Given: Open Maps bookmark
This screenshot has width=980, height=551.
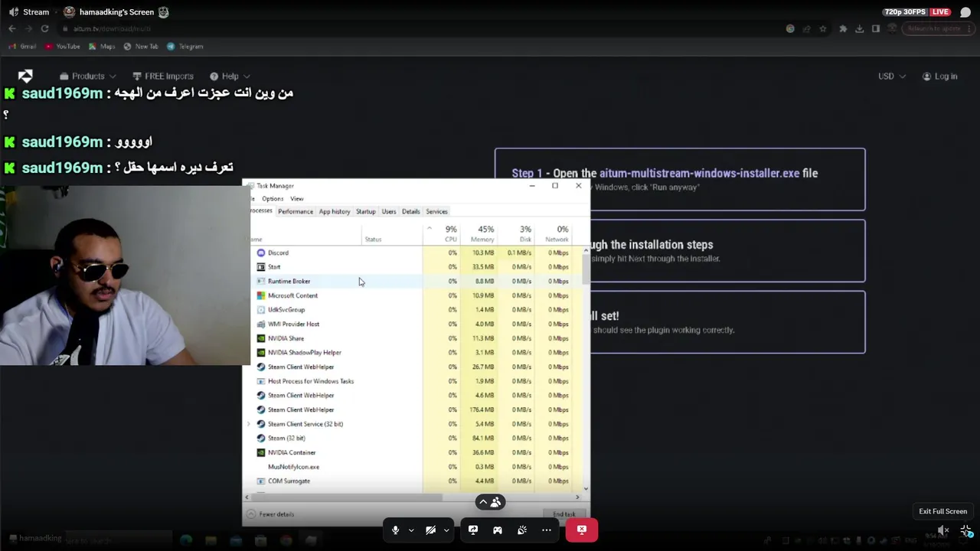Looking at the screenshot, I should (102, 47).
